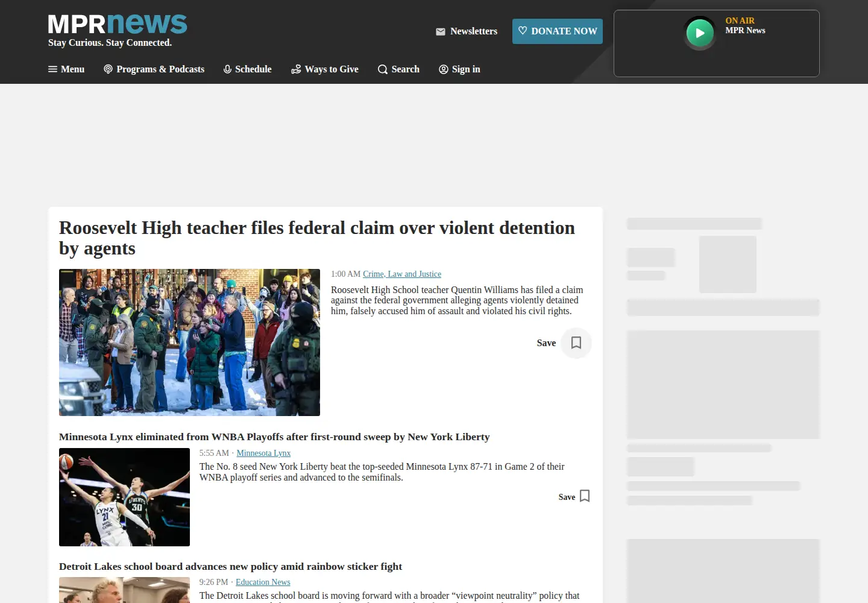Open Minnesota Lynx eliminated from WNBA headline
The height and width of the screenshot is (603, 868).
tap(274, 437)
